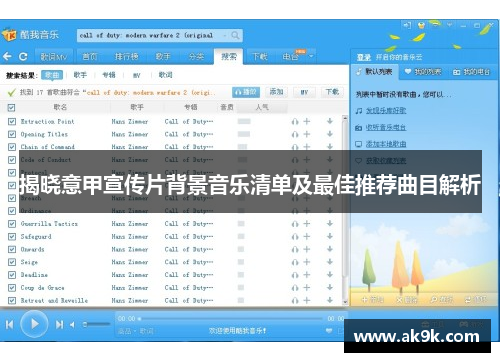Skip to the previous track
Screen dimensions: 500x362
coord(10,324)
